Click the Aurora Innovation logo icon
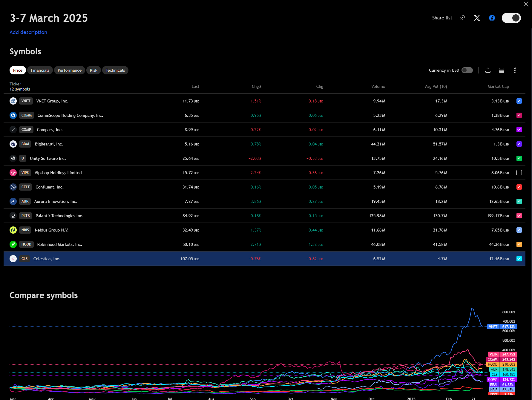The height and width of the screenshot is (400, 532). coord(13,201)
